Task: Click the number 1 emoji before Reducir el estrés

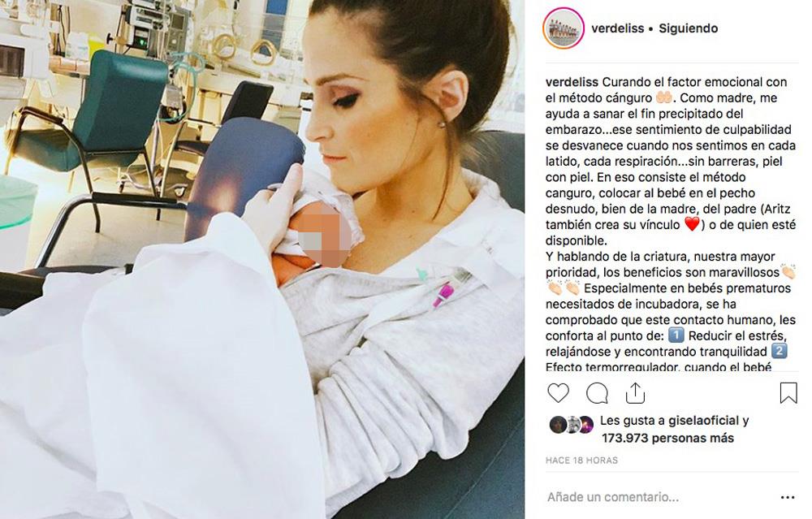Action: coord(676,335)
